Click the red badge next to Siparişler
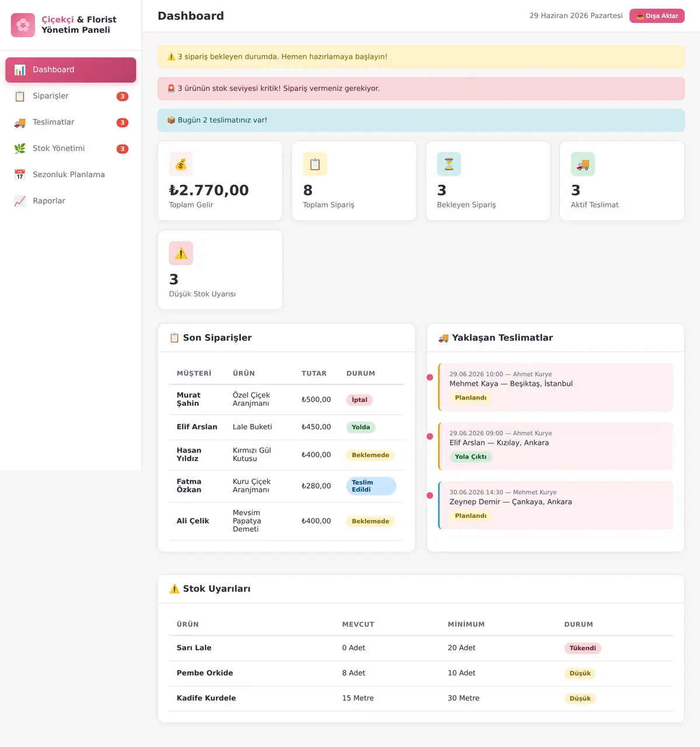The width and height of the screenshot is (700, 747). tap(123, 97)
